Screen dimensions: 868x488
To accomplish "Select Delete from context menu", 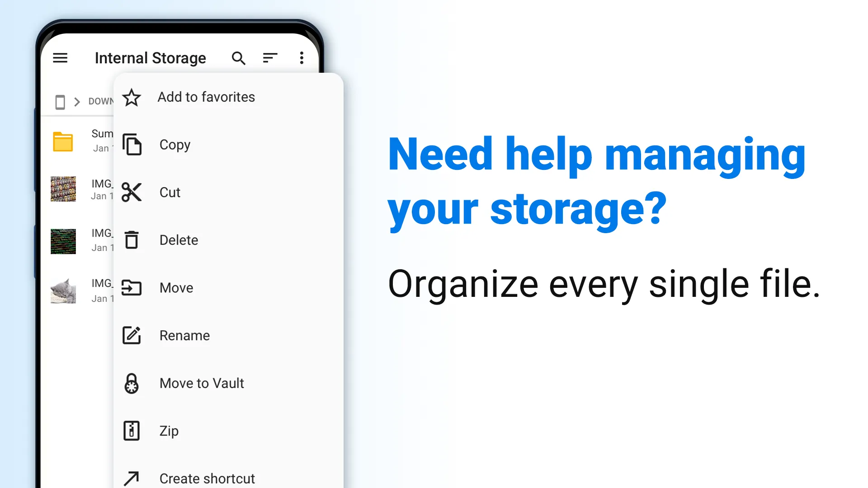I will [179, 239].
